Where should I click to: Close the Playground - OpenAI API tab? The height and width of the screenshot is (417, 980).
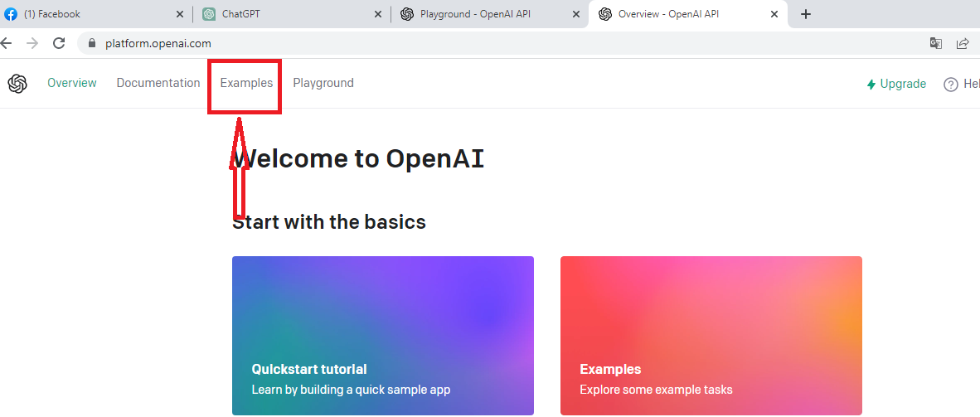pyautogui.click(x=575, y=14)
